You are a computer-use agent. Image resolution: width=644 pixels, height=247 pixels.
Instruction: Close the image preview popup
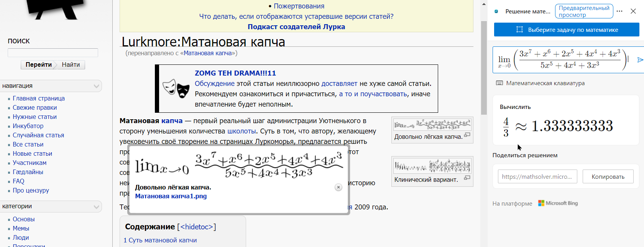tap(338, 187)
